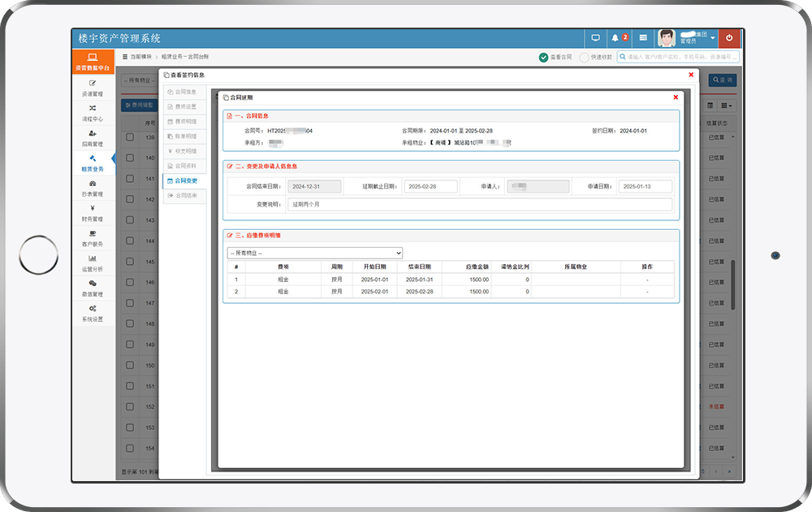Screen dimensions: 812x512
Task: Tick the checkbox for row 144
Action: (x=130, y=241)
